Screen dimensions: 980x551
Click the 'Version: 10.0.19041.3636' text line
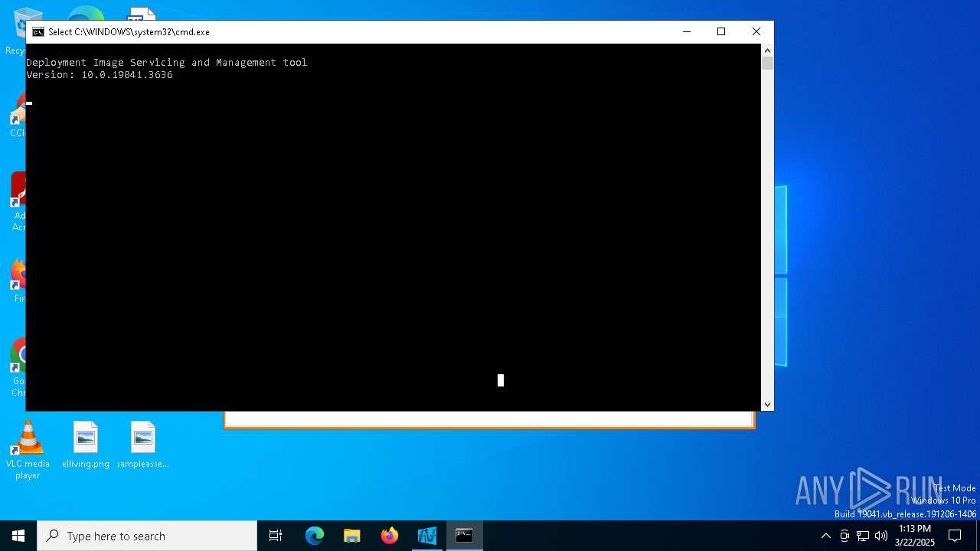pyautogui.click(x=100, y=75)
